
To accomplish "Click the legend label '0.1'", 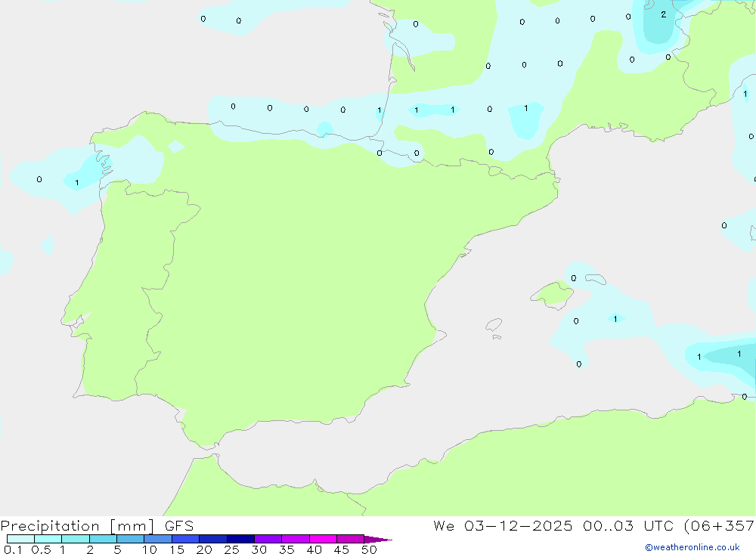I will click(x=13, y=549).
